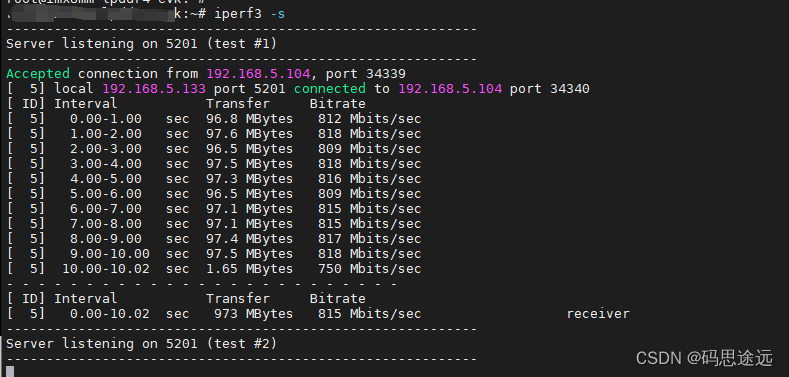The width and height of the screenshot is (789, 377).
Task: Select "Server listening on 5201 (test #1)" line
Action: (x=141, y=44)
